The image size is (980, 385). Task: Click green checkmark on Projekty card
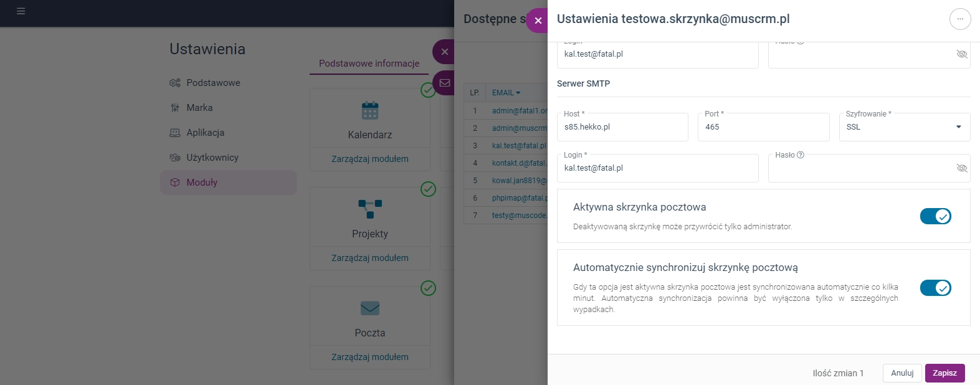(428, 189)
